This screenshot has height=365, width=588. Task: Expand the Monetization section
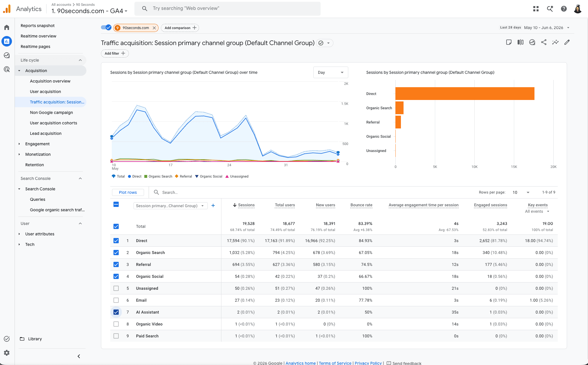19,154
